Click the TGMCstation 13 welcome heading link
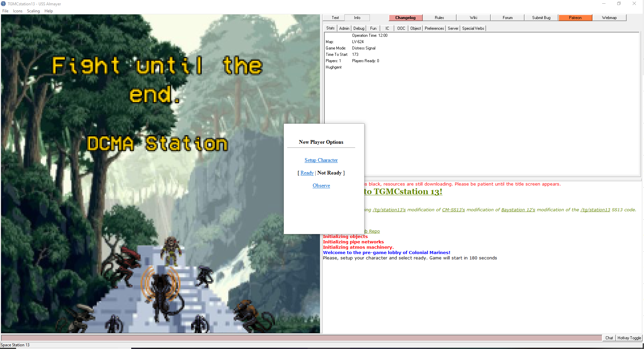Viewport: 644px width, 349px height. (403, 192)
